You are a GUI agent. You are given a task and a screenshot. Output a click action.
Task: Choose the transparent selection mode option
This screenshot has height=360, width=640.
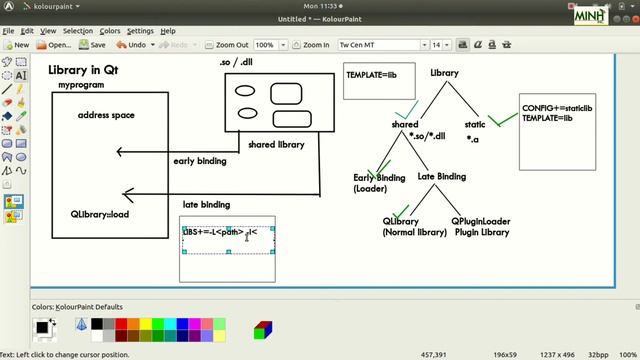(14, 216)
